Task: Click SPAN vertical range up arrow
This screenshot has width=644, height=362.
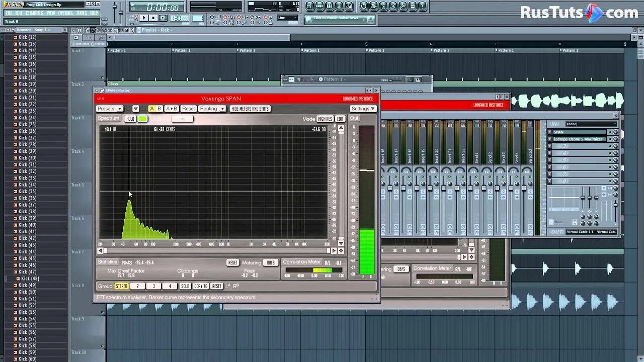Action: 341,128
